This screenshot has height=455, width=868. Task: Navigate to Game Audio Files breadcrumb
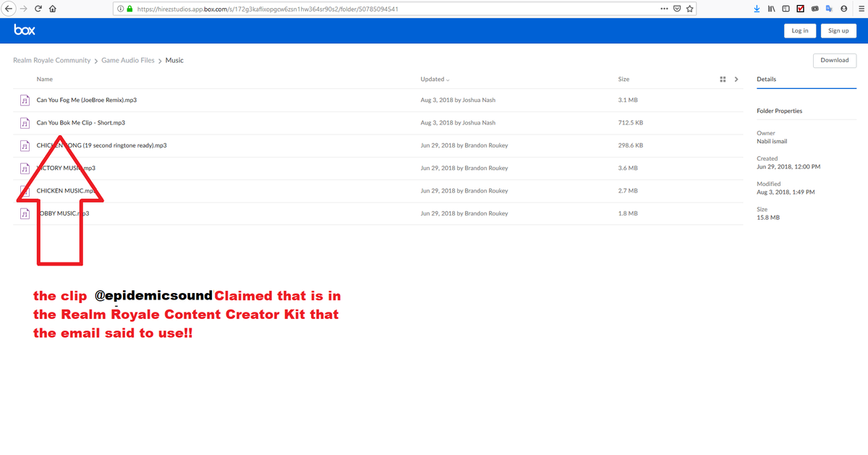[128, 61]
